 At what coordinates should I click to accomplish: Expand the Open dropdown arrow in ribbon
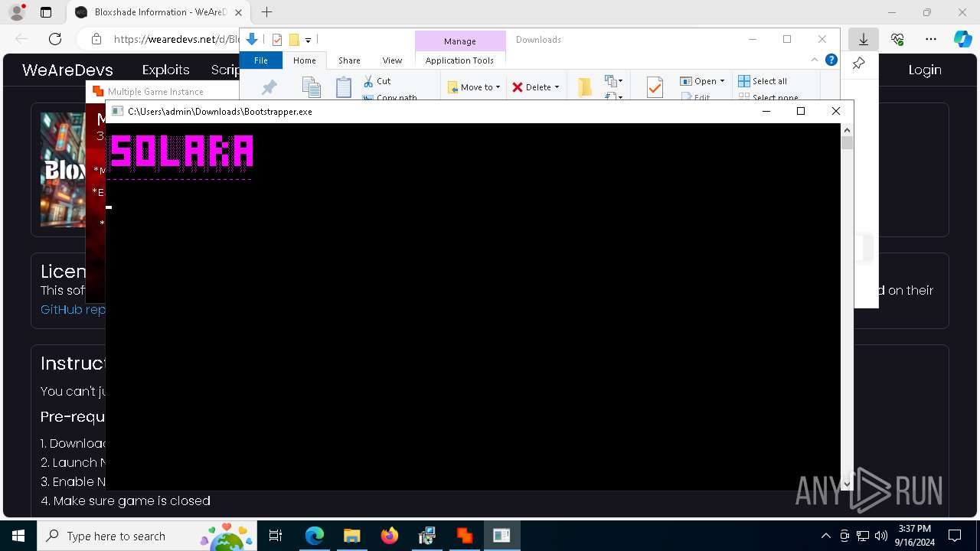click(x=722, y=81)
